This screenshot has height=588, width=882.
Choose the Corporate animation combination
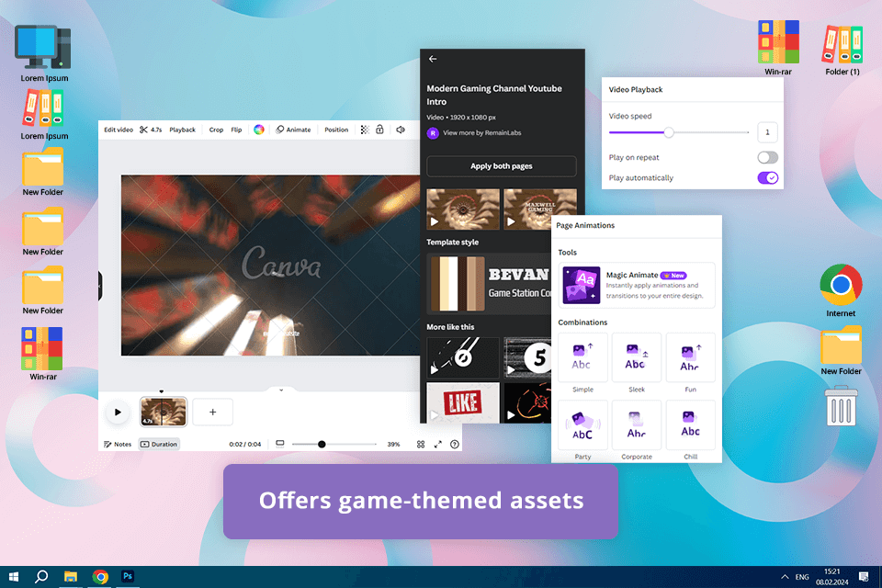637,424
